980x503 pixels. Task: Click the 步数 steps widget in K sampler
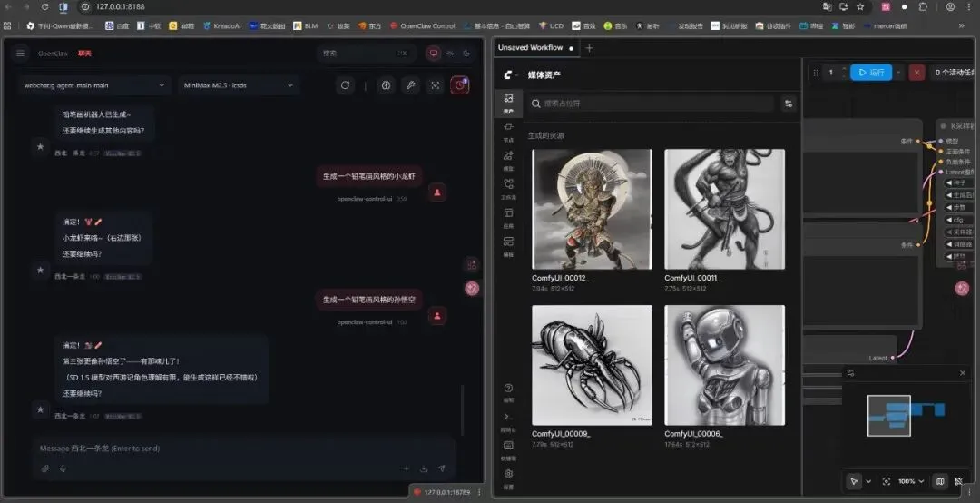pyautogui.click(x=959, y=207)
